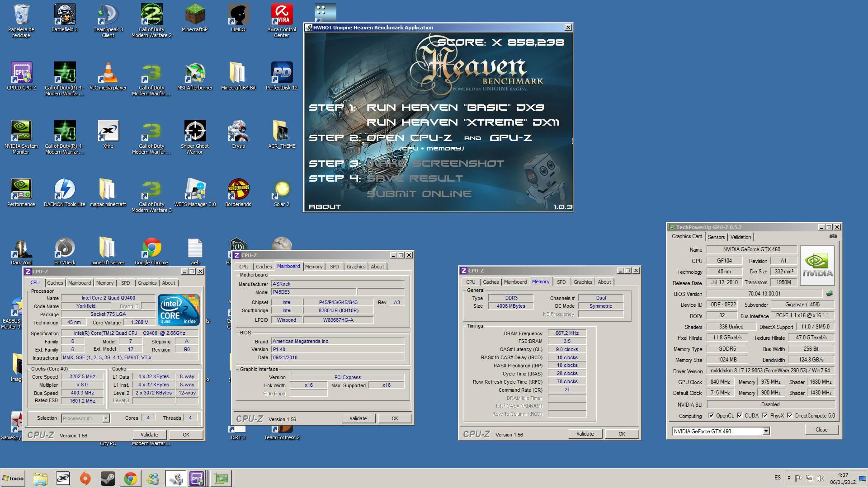Toggle the OpenCL checkbox in GPU-Z
The width and height of the screenshot is (868, 488).
point(711,416)
